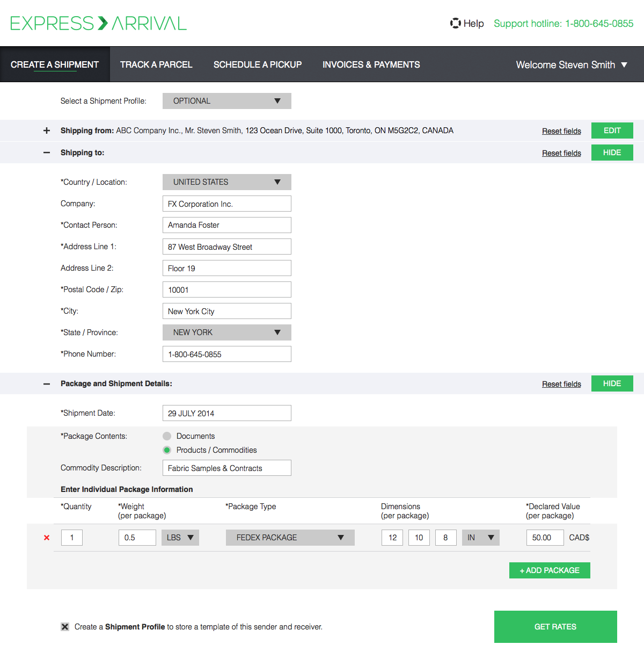Image resolution: width=644 pixels, height=659 pixels.
Task: Collapse Package and Shipment Details minus icon
Action: pos(47,383)
